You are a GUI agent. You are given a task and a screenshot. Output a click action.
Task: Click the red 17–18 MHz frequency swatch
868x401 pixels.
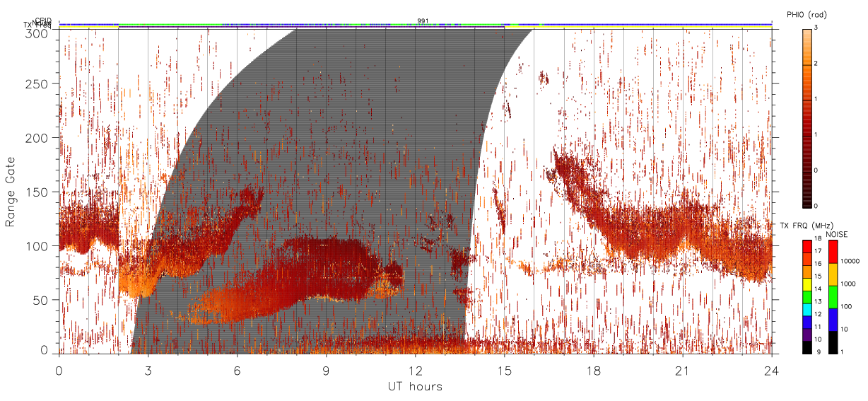[x=807, y=247]
